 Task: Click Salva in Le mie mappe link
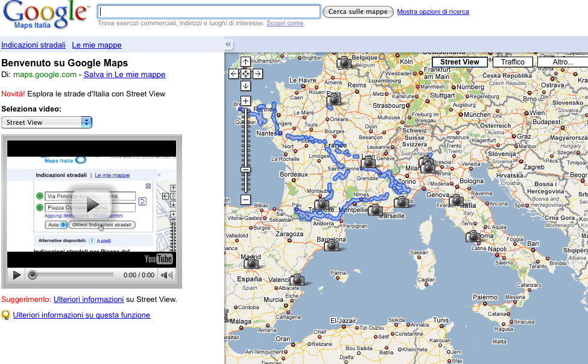[124, 75]
